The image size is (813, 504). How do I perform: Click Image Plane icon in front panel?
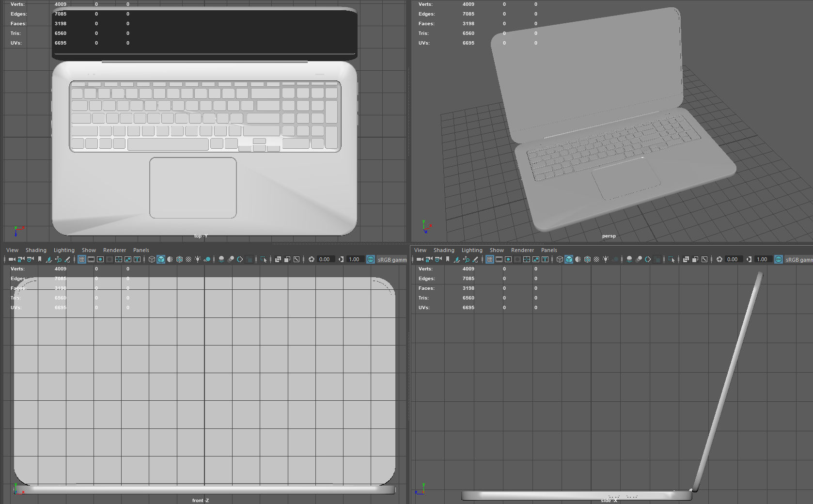[x=48, y=259]
